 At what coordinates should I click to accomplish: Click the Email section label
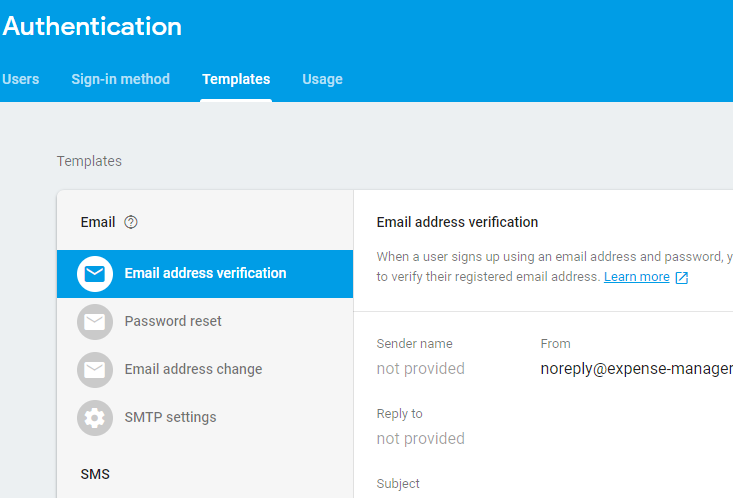coord(98,222)
